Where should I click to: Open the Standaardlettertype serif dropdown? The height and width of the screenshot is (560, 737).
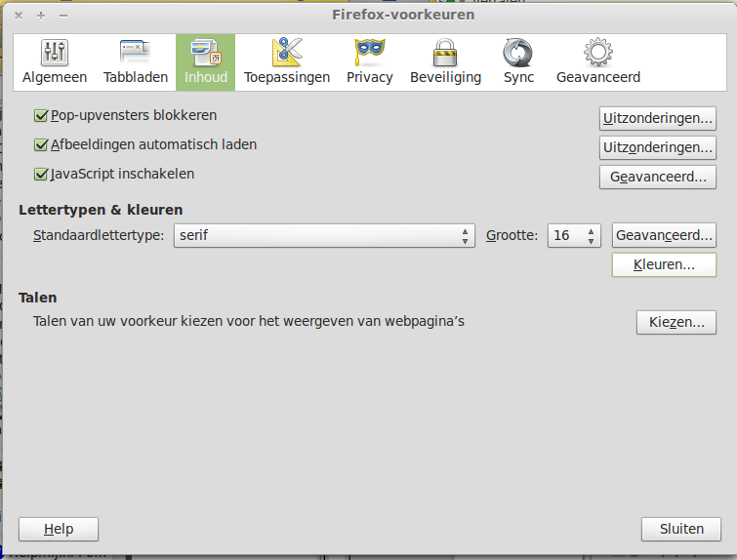(x=324, y=235)
